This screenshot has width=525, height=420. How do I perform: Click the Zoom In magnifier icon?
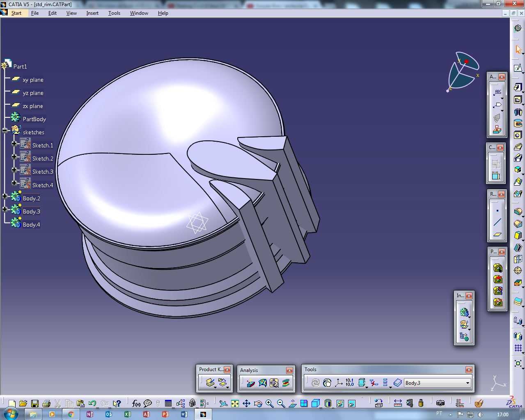269,403
